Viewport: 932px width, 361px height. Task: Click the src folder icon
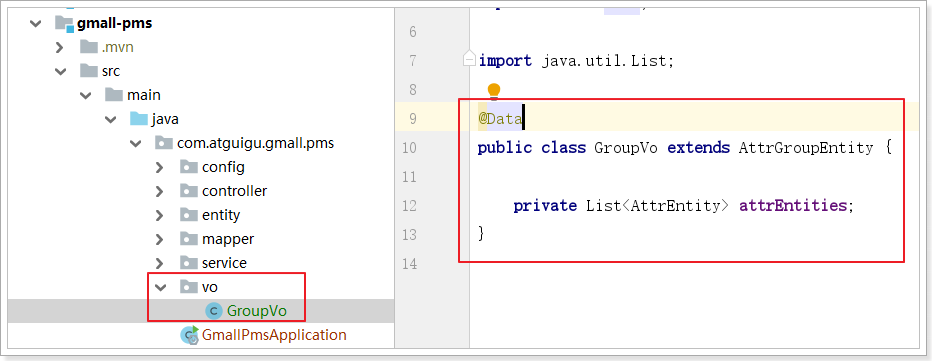pos(89,71)
